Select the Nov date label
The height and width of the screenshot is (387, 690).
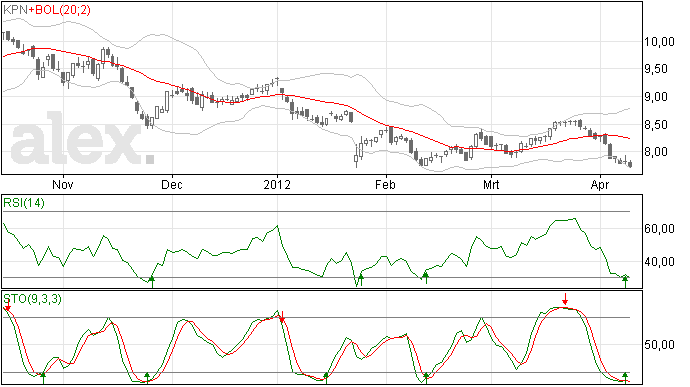point(63,184)
